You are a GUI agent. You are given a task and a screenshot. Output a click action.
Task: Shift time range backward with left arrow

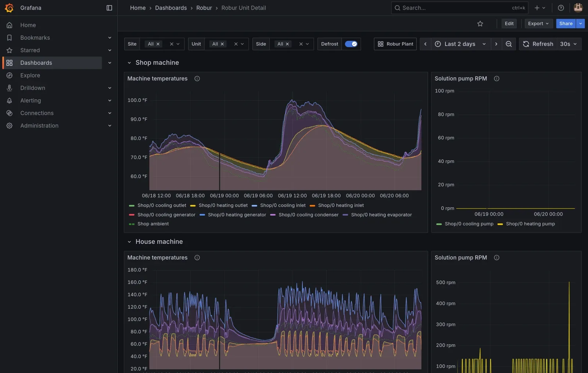click(x=425, y=44)
